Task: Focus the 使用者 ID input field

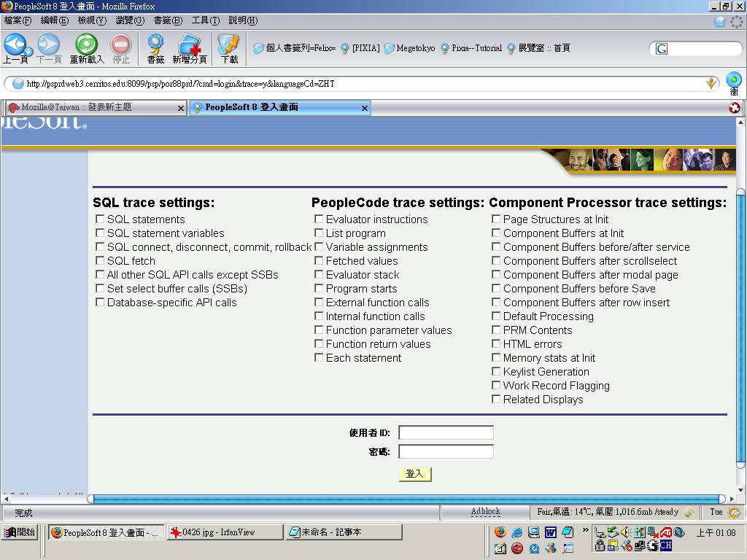Action: (446, 432)
